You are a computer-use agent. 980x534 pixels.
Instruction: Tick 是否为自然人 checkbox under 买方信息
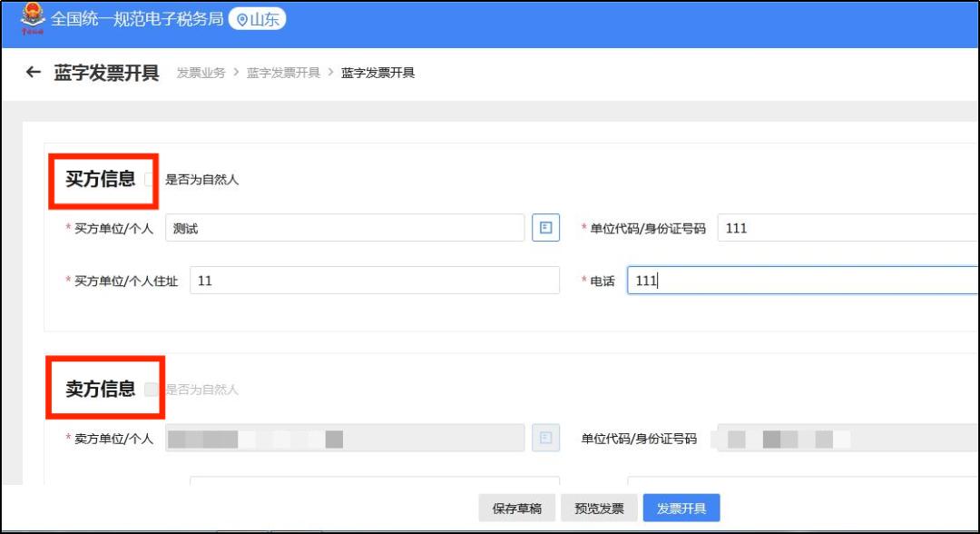pos(151,180)
